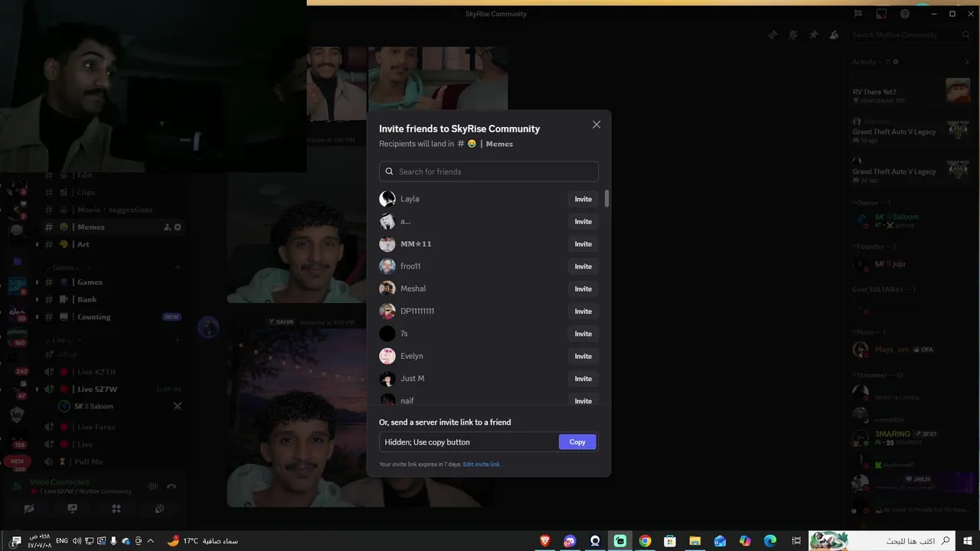
Task: Click SK || juju in member list
Action: (x=911, y=264)
